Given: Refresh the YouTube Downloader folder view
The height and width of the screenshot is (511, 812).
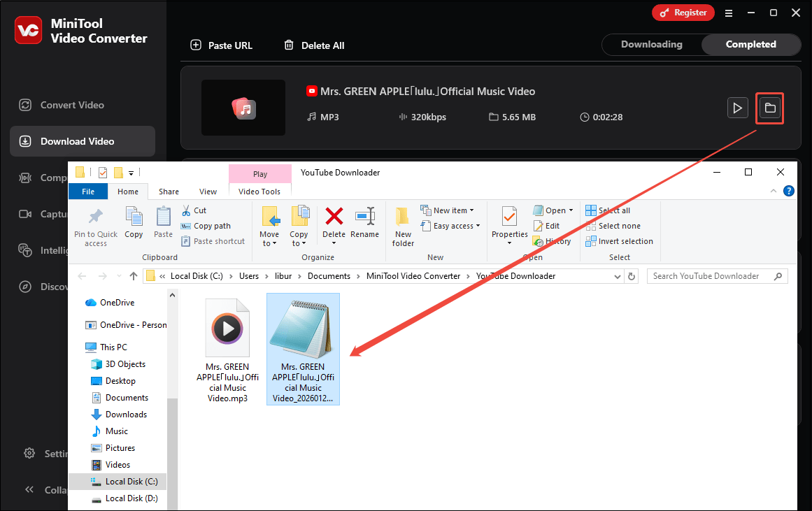Looking at the screenshot, I should pyautogui.click(x=632, y=275).
